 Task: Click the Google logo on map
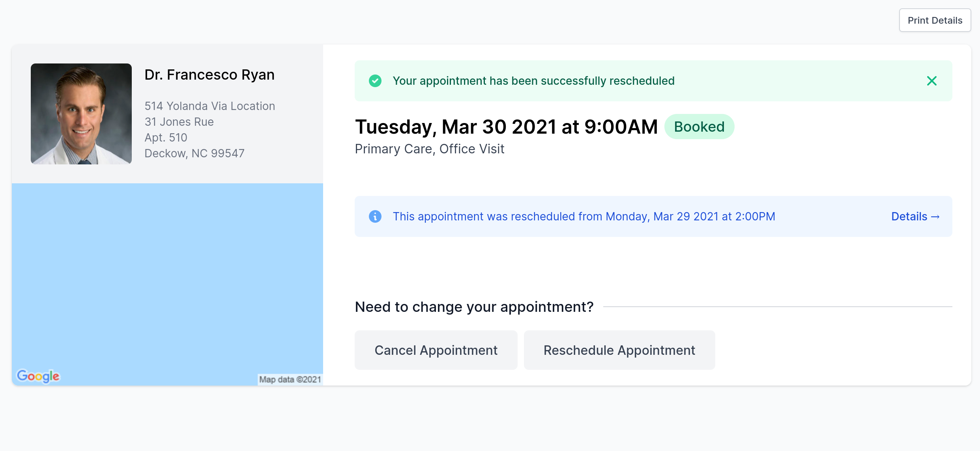tap(38, 376)
